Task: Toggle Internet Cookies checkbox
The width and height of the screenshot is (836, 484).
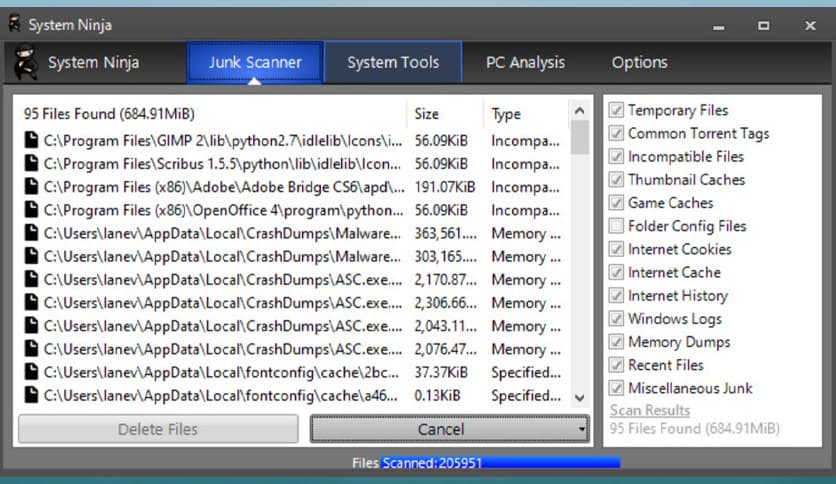Action: pyautogui.click(x=616, y=249)
